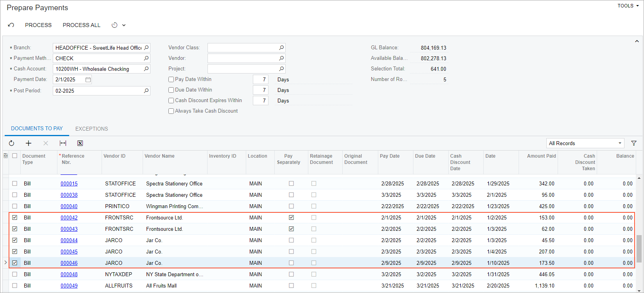Open the Vendor lookup magnifier
Viewport: 644px width, 293px height.
click(x=281, y=58)
